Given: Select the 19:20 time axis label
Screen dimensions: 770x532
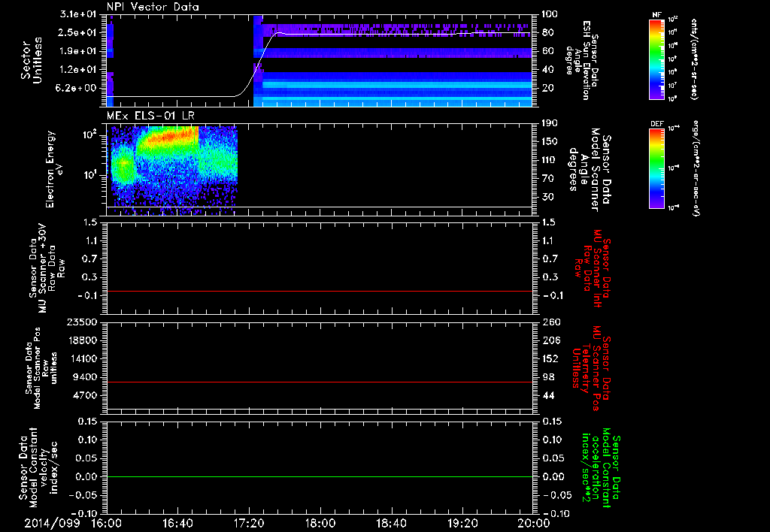Looking at the screenshot, I should 462,522.
